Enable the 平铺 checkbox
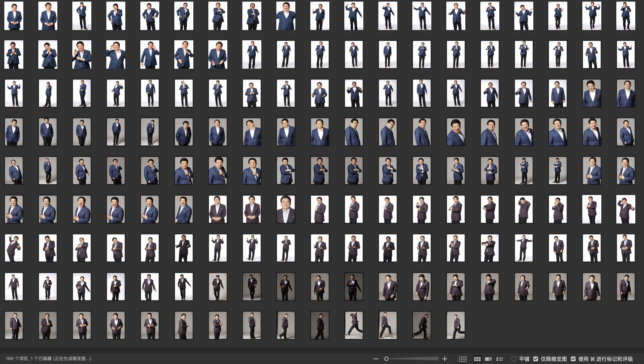The width and height of the screenshot is (644, 364). pyautogui.click(x=514, y=359)
